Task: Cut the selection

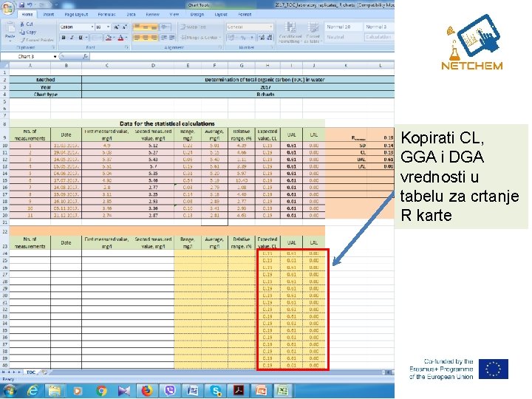Action: coord(27,24)
